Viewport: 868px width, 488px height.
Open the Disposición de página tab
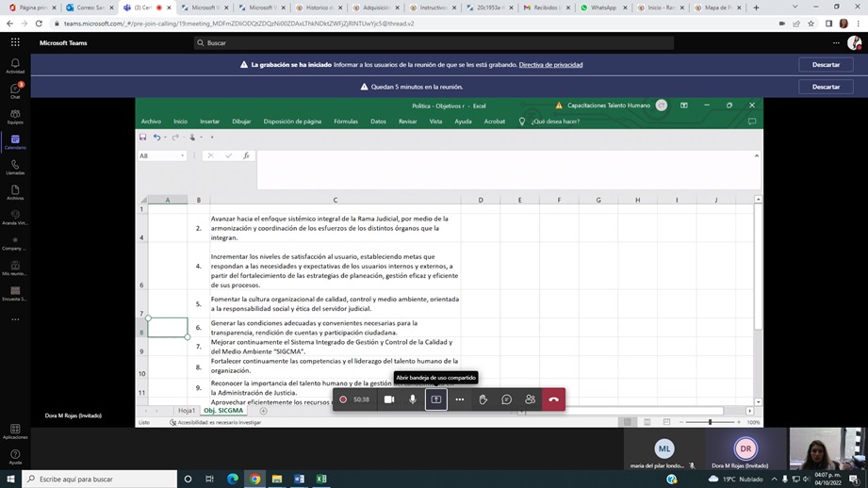click(292, 122)
